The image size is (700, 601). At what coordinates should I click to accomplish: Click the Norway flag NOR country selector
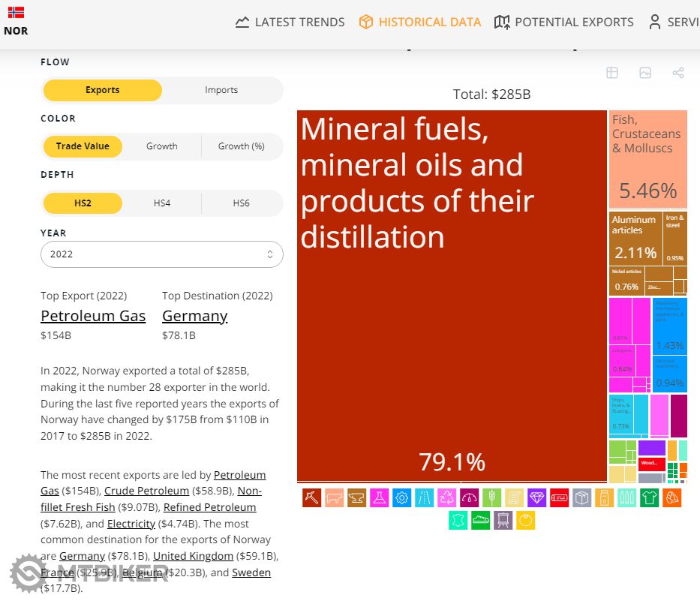(16, 21)
